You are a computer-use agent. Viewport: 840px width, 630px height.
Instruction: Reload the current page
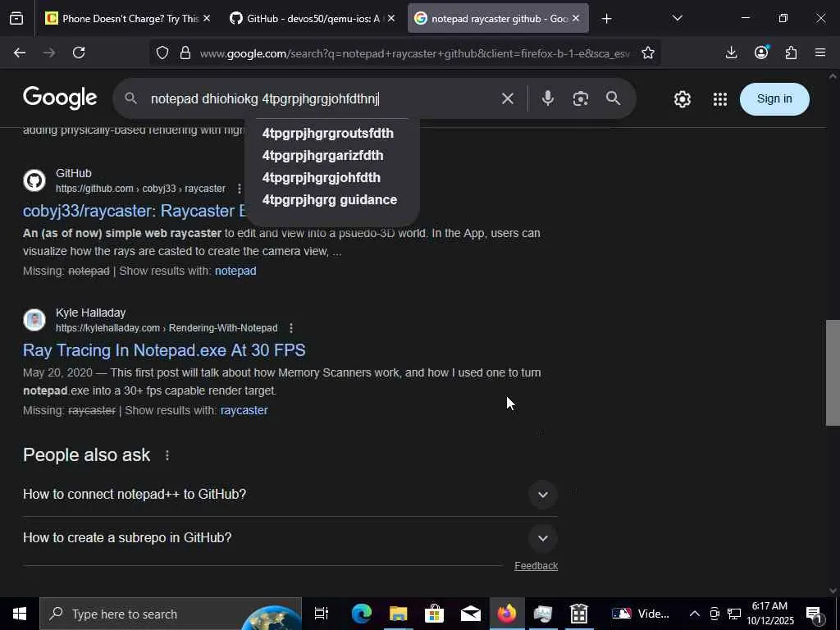click(79, 52)
